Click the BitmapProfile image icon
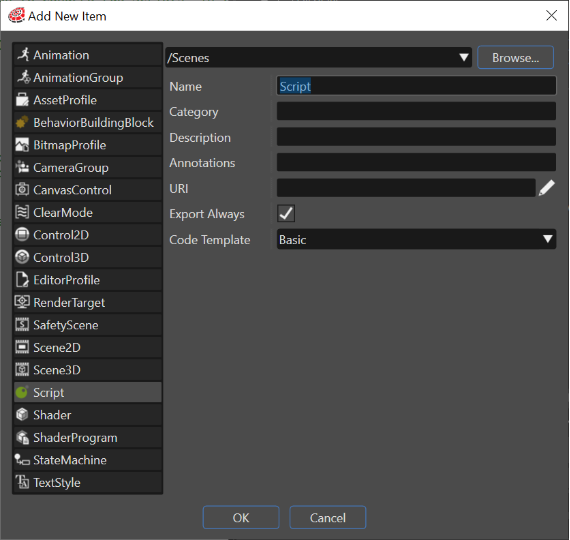The width and height of the screenshot is (570, 540). [x=22, y=145]
